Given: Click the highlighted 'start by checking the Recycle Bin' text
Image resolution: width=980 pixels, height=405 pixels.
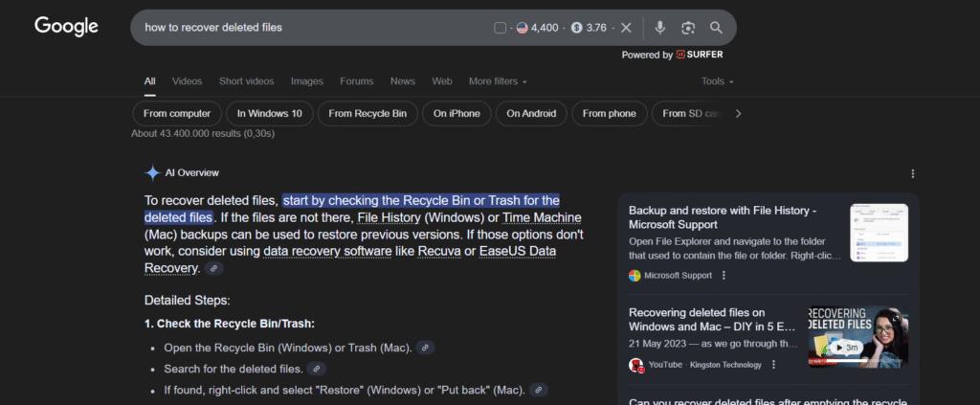Looking at the screenshot, I should 352,209.
